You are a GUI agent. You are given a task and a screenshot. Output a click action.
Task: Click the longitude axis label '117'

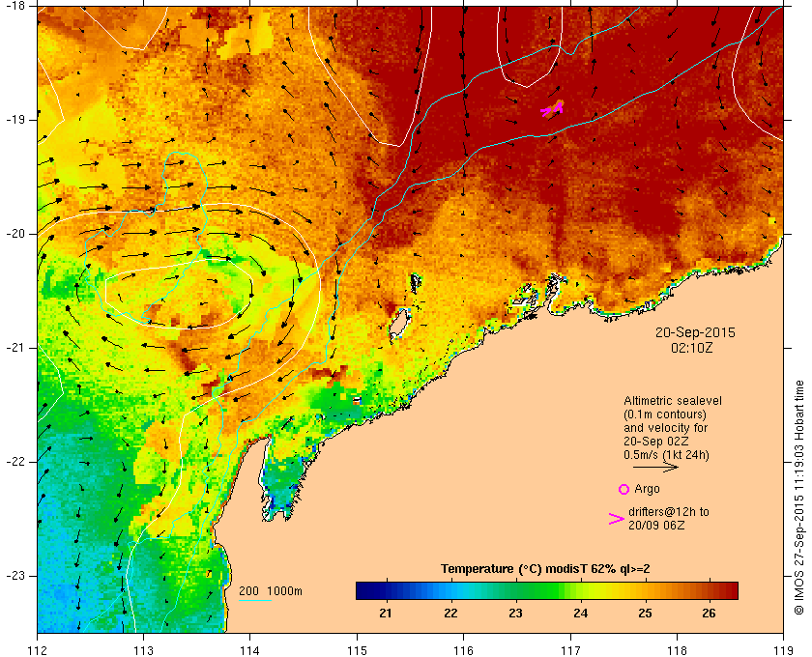point(570,650)
